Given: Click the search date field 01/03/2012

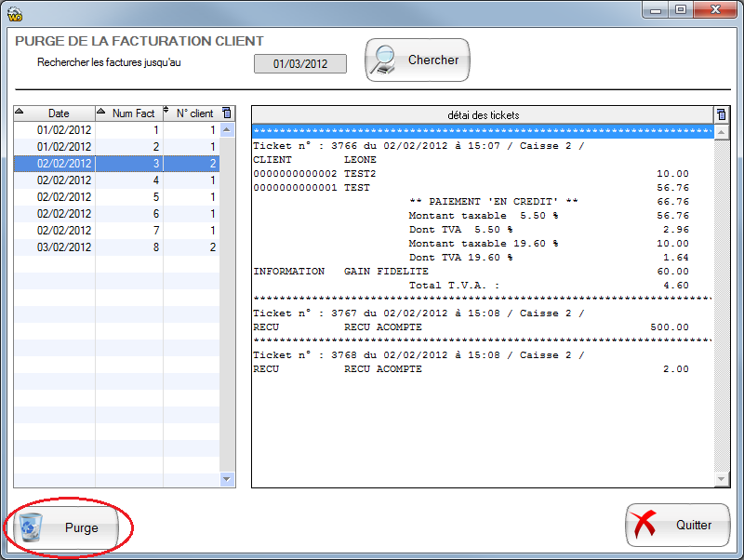Looking at the screenshot, I should [299, 63].
